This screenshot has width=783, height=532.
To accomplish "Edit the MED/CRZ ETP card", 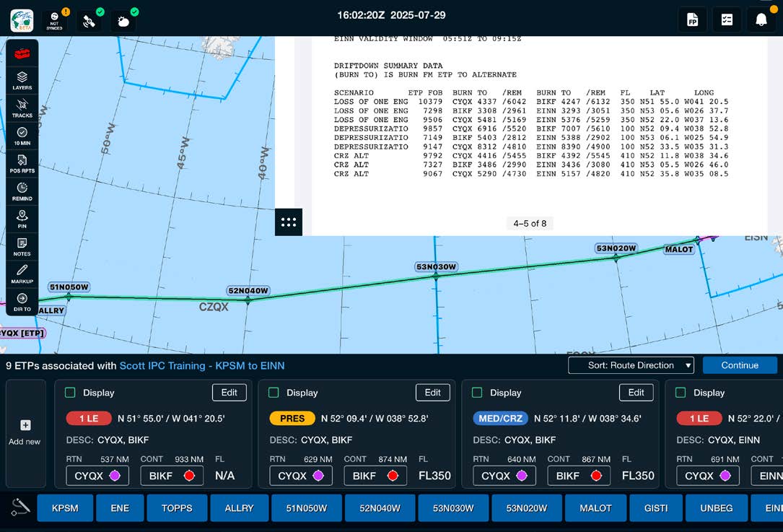I will click(x=637, y=393).
